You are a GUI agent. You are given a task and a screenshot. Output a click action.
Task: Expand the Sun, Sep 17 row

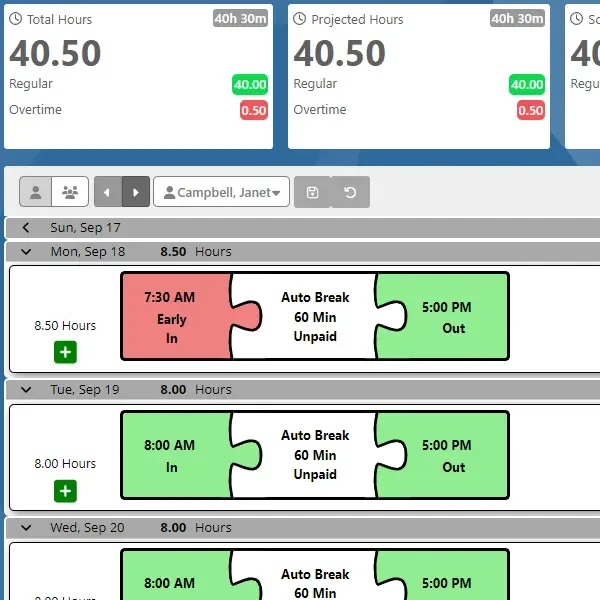coord(26,228)
